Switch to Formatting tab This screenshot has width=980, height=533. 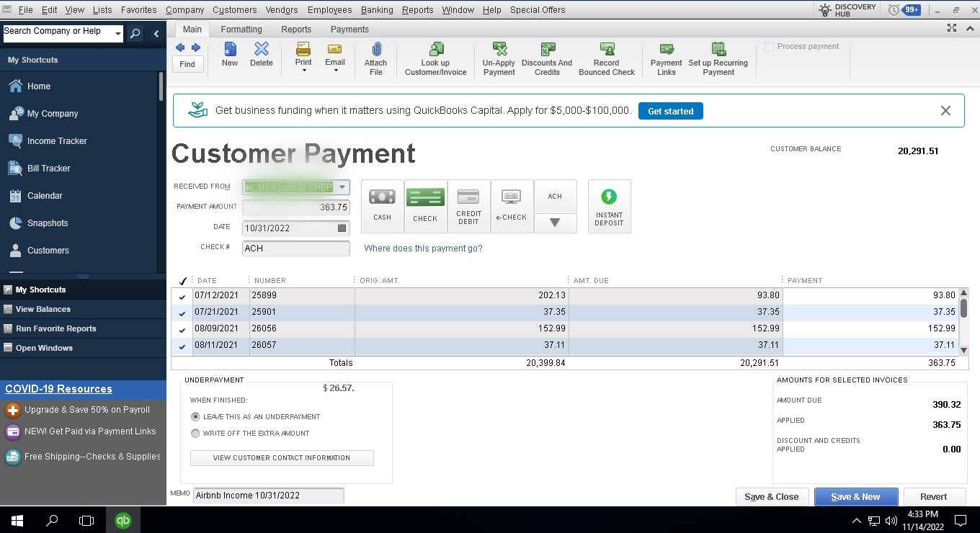241,30
